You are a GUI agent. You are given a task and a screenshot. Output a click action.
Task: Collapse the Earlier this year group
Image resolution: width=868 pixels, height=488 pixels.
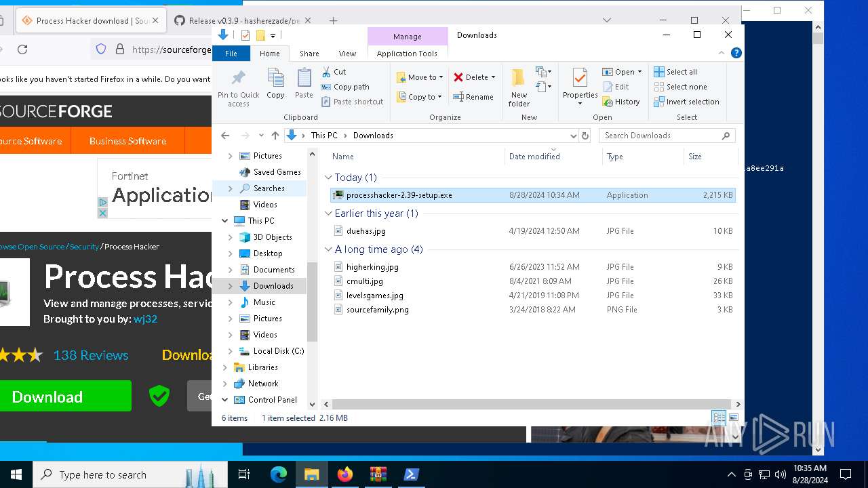click(328, 213)
